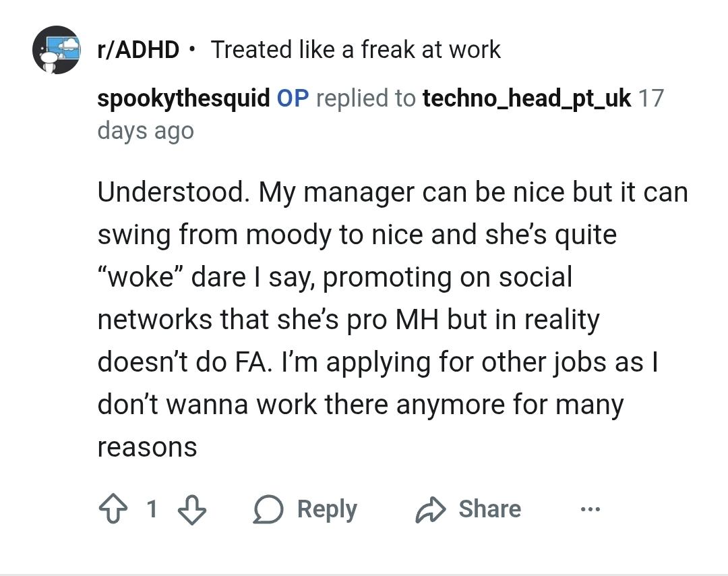Click the vote count number 1
The width and height of the screenshot is (728, 576).
[x=152, y=509]
